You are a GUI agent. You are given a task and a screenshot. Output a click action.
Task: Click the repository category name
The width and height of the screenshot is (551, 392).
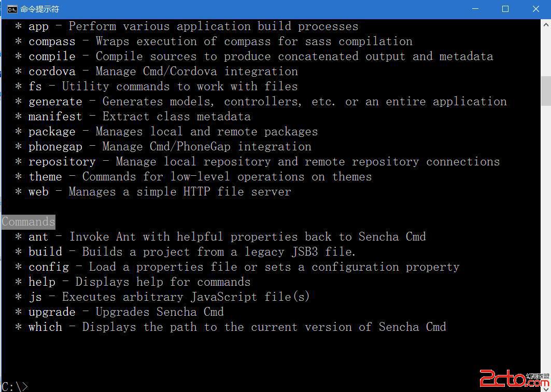pyautogui.click(x=62, y=162)
